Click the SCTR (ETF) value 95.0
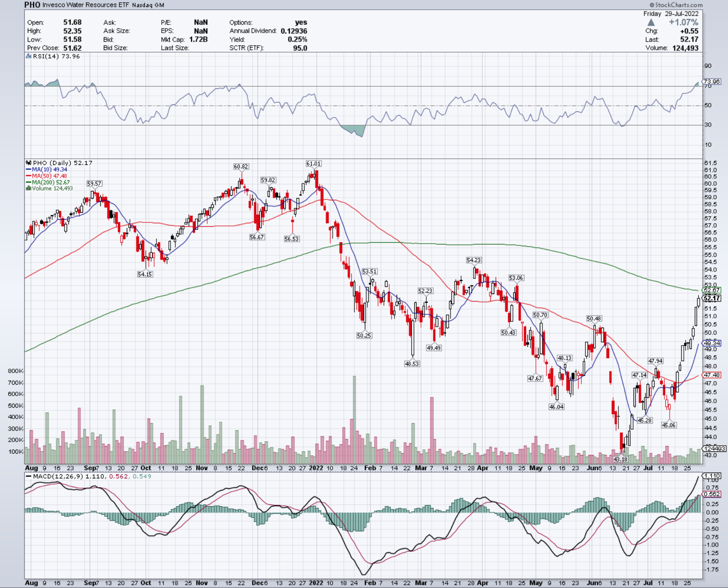 [300, 48]
